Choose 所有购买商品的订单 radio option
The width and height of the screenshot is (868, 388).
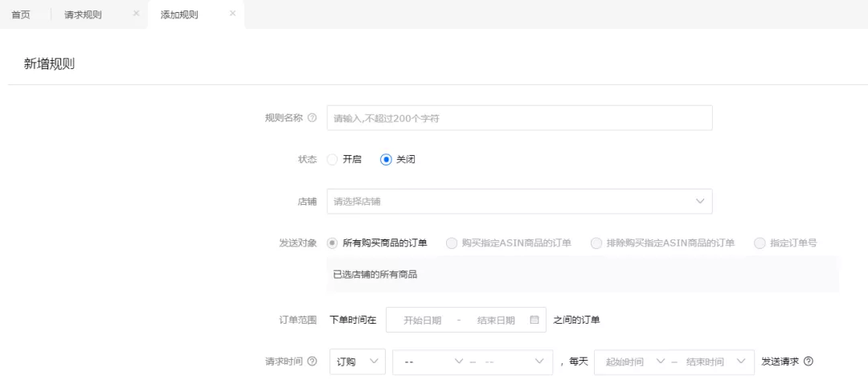(332, 243)
